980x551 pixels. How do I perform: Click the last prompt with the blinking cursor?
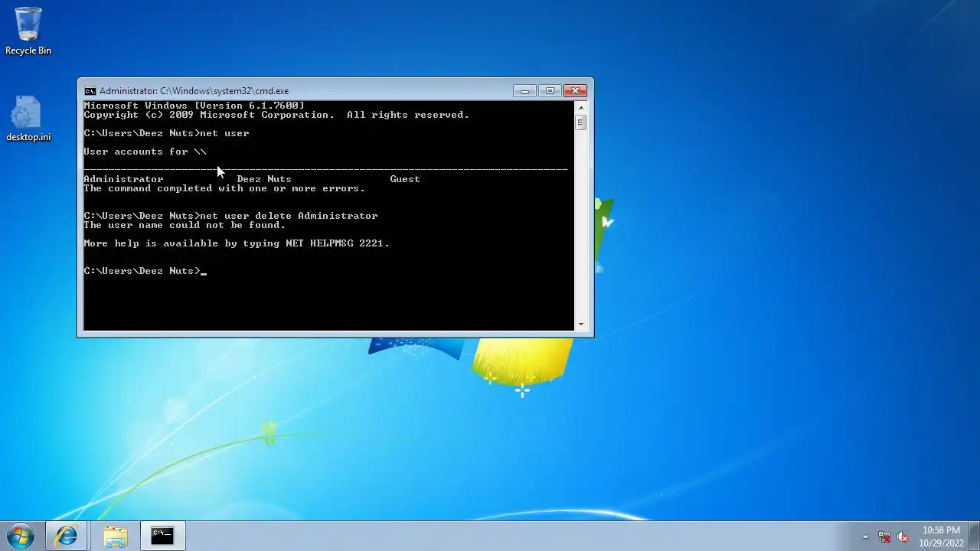point(145,271)
